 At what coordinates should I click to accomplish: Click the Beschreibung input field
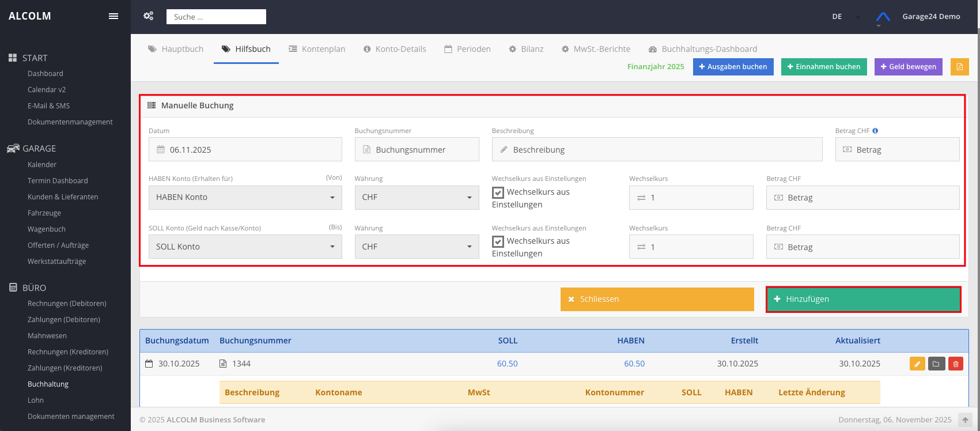click(657, 150)
